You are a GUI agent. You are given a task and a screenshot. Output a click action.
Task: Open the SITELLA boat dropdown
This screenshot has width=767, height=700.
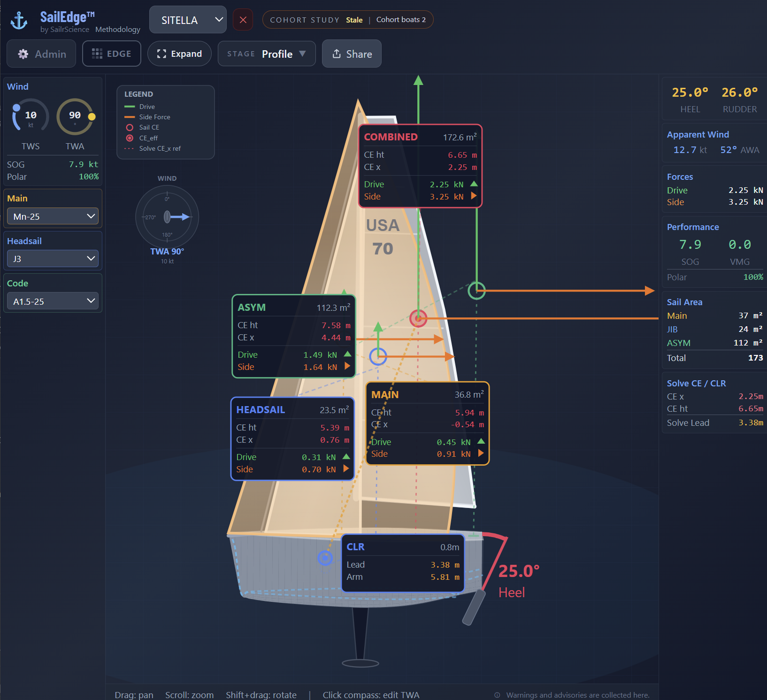point(188,20)
